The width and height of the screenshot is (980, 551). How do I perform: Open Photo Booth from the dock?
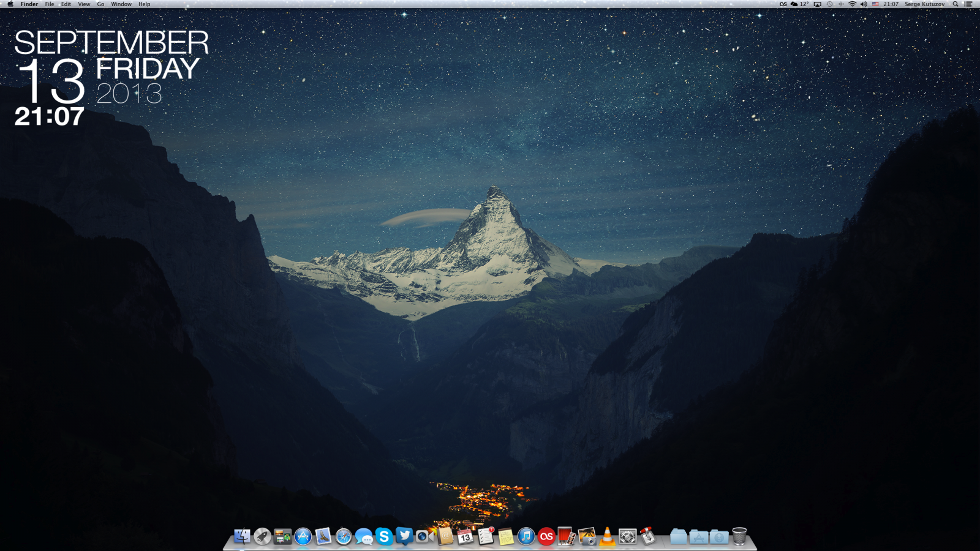point(567,537)
